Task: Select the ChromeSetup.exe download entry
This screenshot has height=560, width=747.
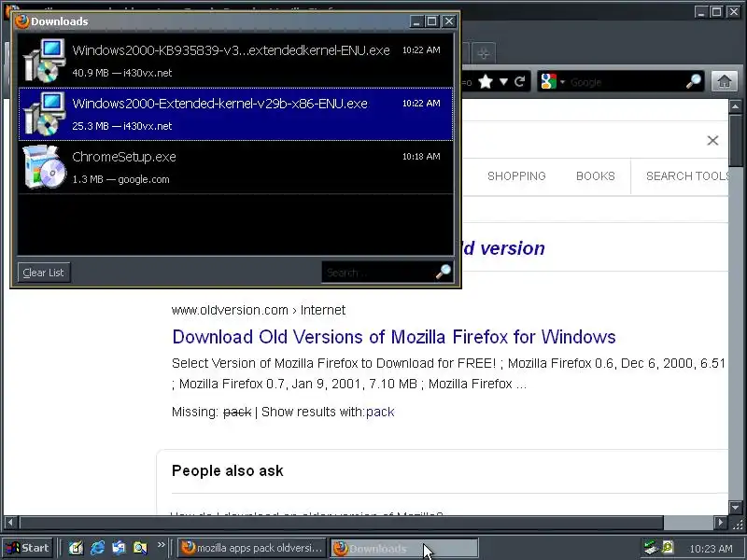Action: [236, 167]
